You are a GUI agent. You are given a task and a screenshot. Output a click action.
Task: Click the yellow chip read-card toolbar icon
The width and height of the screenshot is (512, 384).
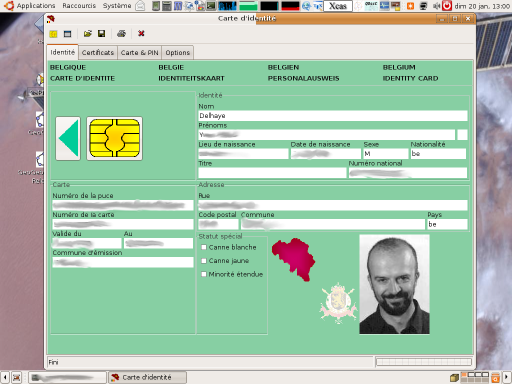[x=53, y=34]
